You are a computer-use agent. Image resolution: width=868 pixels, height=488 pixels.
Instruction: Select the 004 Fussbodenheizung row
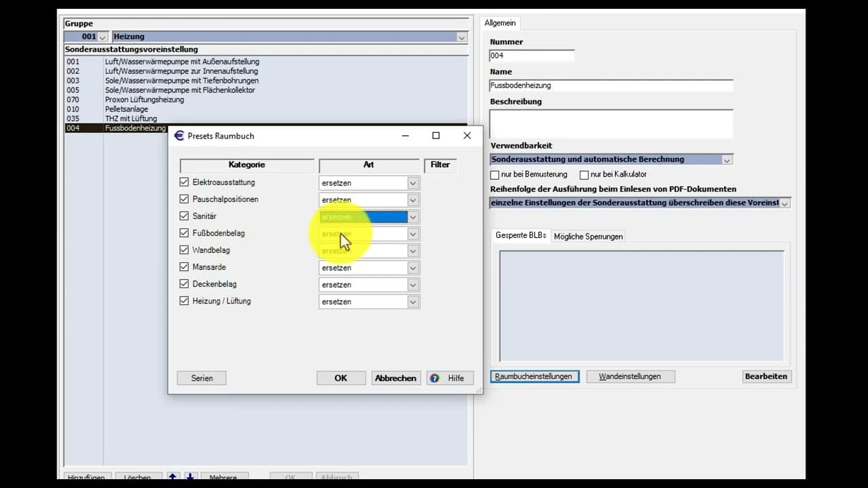pyautogui.click(x=117, y=128)
